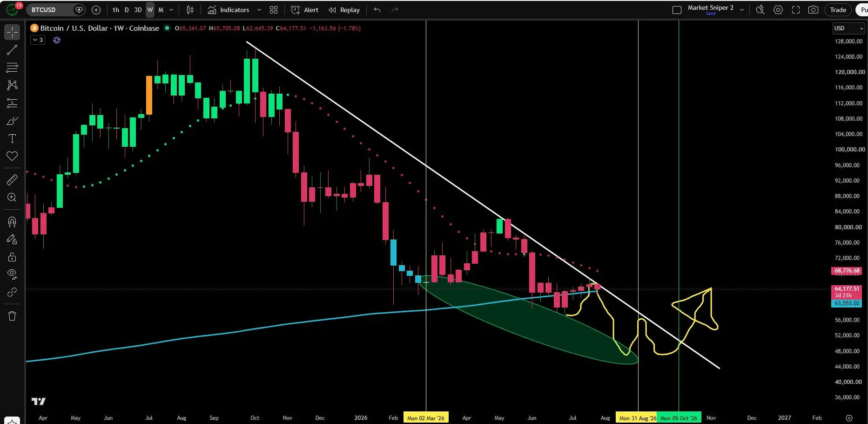Click the Trade button
This screenshot has width=868, height=424.
click(x=838, y=10)
